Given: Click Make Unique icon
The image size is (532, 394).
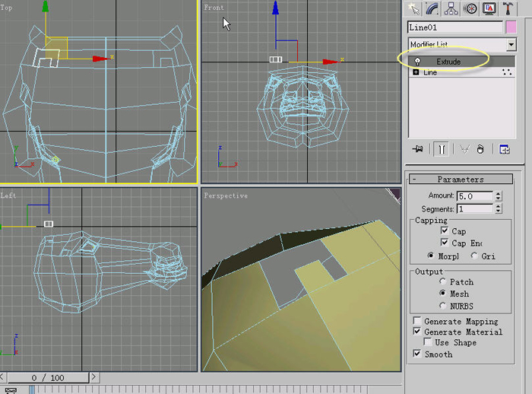Looking at the screenshot, I should click(464, 149).
